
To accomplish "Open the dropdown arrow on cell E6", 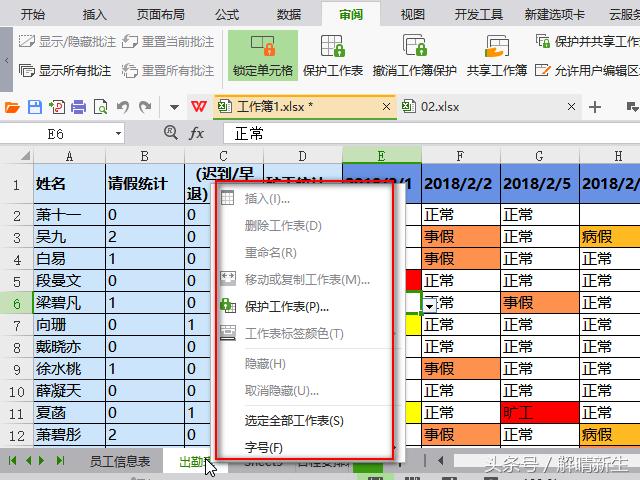I will click(429, 306).
